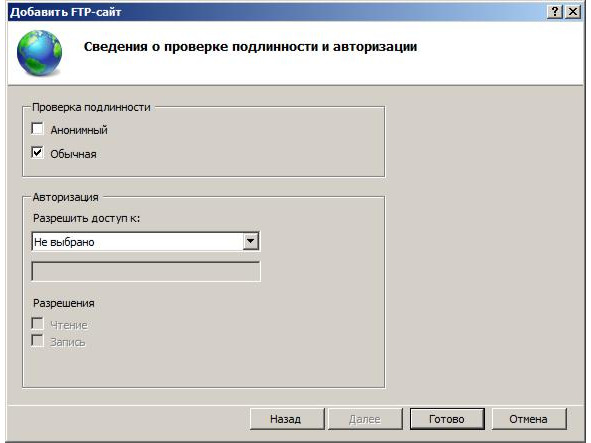Viewport: 591px width, 443px height.
Task: Uncheck the Обычная authentication checkbox
Action: point(37,153)
